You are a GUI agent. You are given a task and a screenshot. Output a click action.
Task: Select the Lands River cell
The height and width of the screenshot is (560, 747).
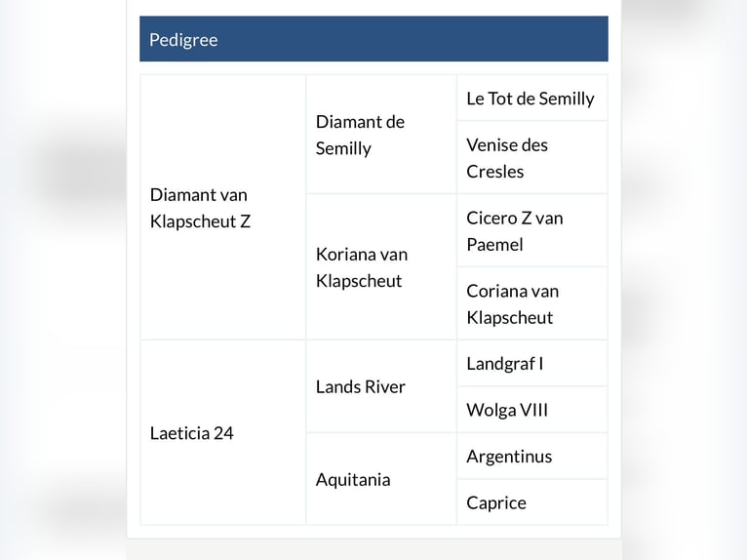361,386
